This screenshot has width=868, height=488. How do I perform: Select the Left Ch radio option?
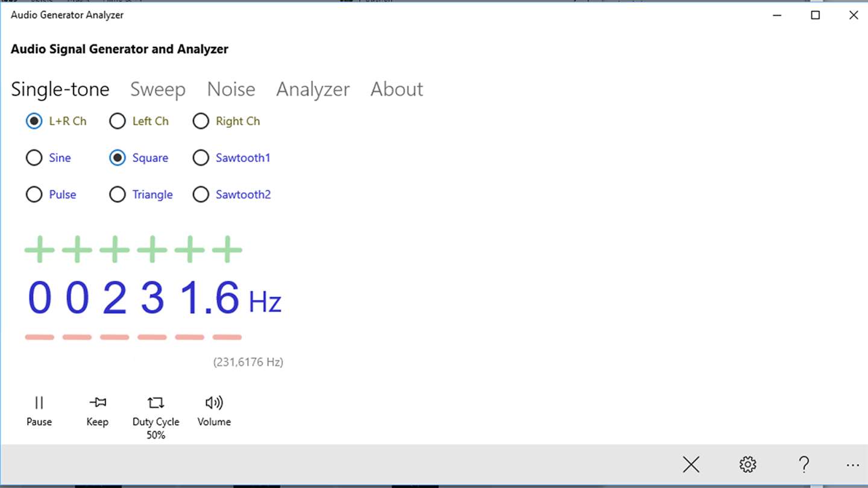point(139,121)
